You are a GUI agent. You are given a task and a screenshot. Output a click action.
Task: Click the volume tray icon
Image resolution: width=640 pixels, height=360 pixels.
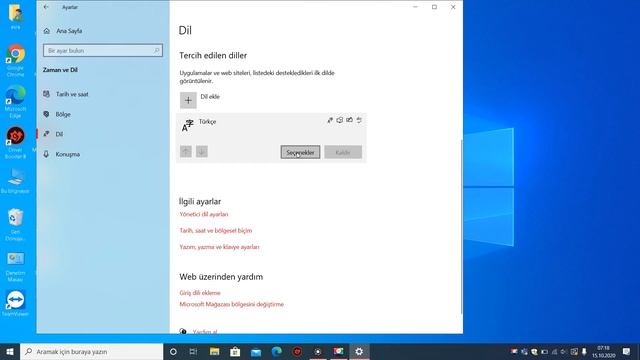[564, 351]
